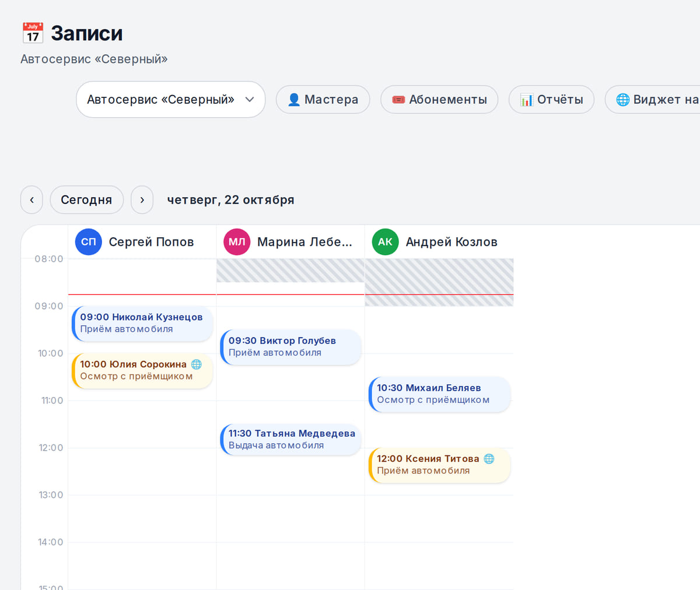The width and height of the screenshot is (700, 590).
Task: Click the calendar icon beside Записи
Action: coord(33,33)
